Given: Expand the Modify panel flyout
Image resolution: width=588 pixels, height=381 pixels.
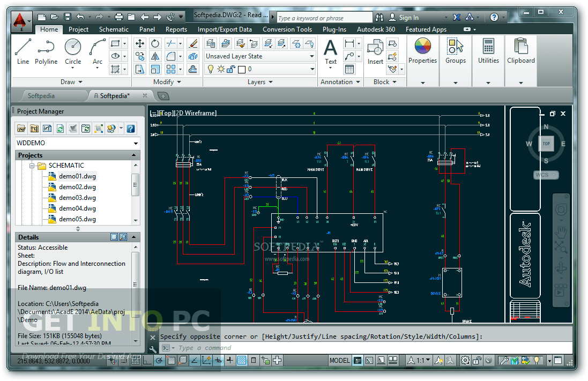Looking at the screenshot, I should [x=167, y=82].
